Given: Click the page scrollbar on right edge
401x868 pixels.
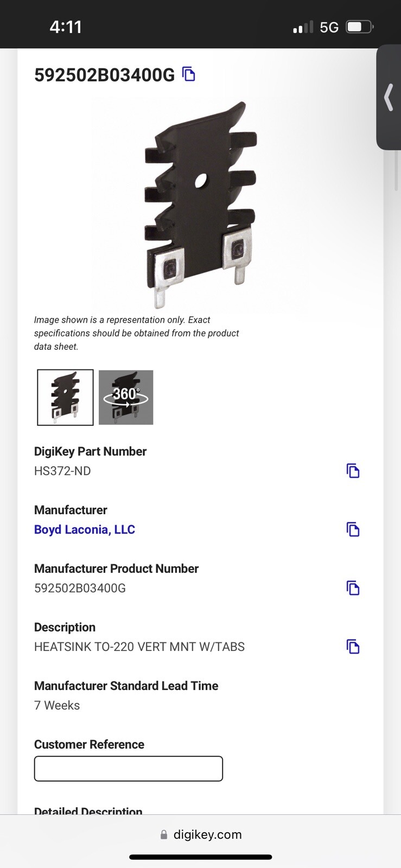Looking at the screenshot, I should tap(397, 171).
